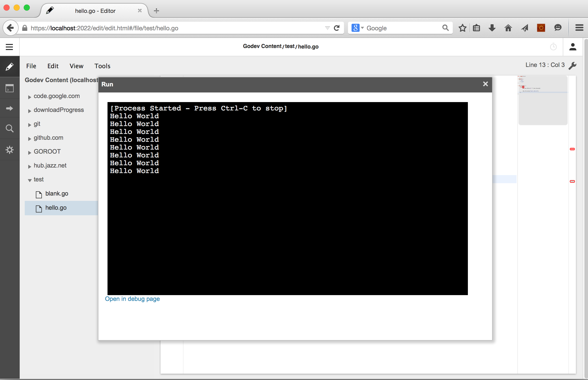Expand the code.google.com folder
This screenshot has width=588, height=380.
coord(30,97)
